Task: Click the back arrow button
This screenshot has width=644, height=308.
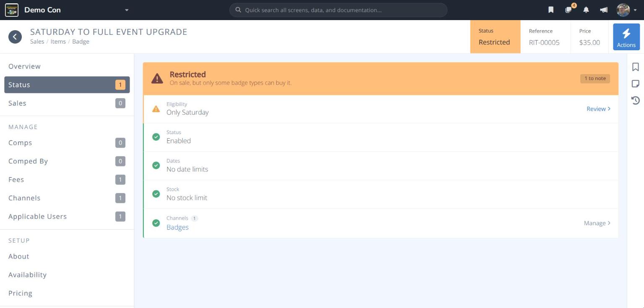Action: pyautogui.click(x=15, y=37)
